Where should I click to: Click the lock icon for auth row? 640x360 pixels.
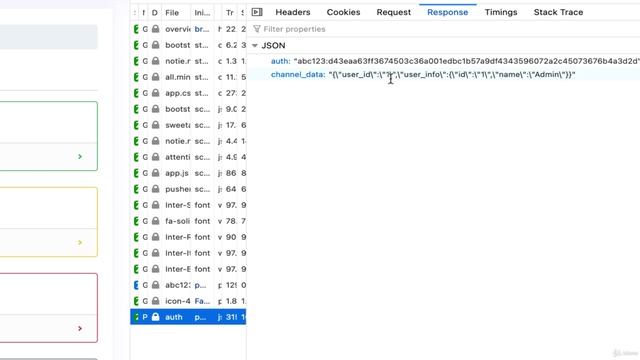[156, 317]
